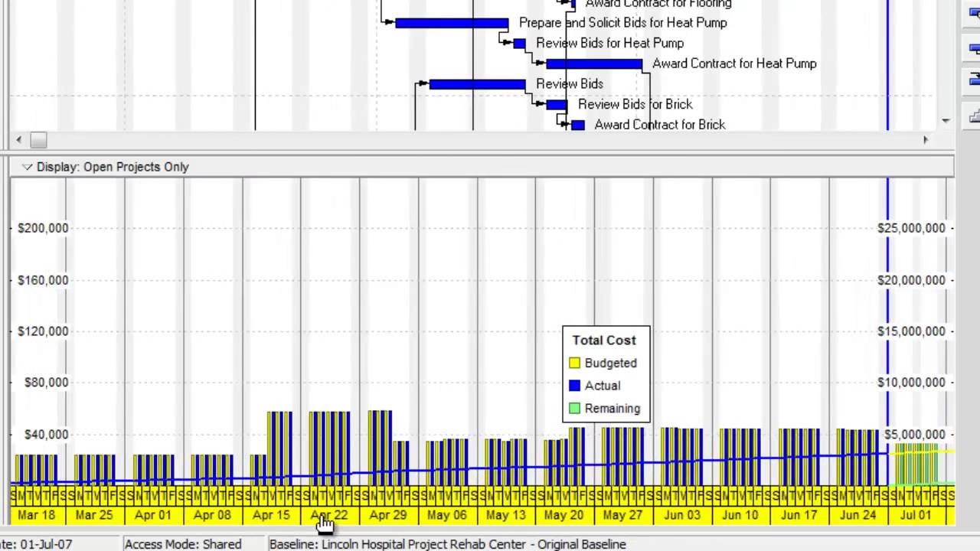Select the Mar 25 week on timescale
The height and width of the screenshot is (551, 980).
(x=95, y=515)
